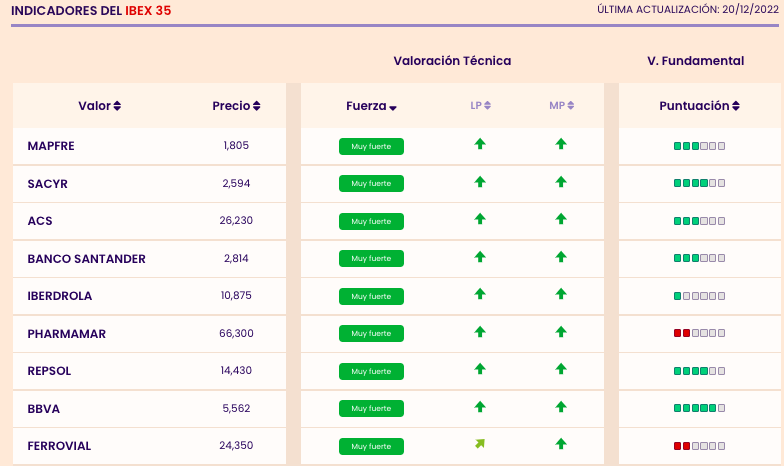Click the IBEX 35 title link
Image resolution: width=784 pixels, height=466 pixels.
[x=148, y=10]
